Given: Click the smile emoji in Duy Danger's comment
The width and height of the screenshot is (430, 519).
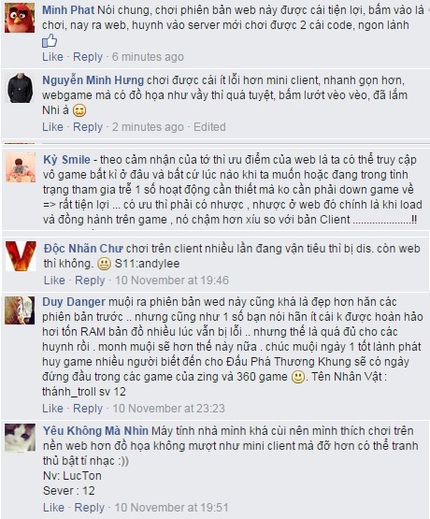Looking at the screenshot, I should coord(298,377).
